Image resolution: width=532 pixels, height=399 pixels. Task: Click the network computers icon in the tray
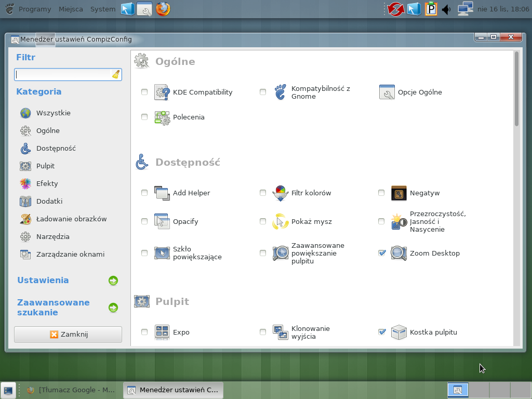coord(465,9)
